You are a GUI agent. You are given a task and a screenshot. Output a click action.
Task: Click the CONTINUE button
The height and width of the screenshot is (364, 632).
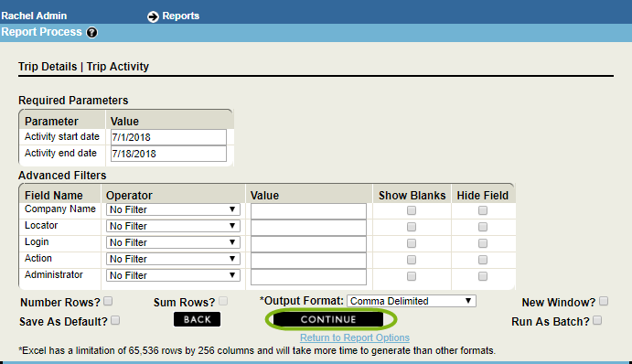(x=328, y=319)
